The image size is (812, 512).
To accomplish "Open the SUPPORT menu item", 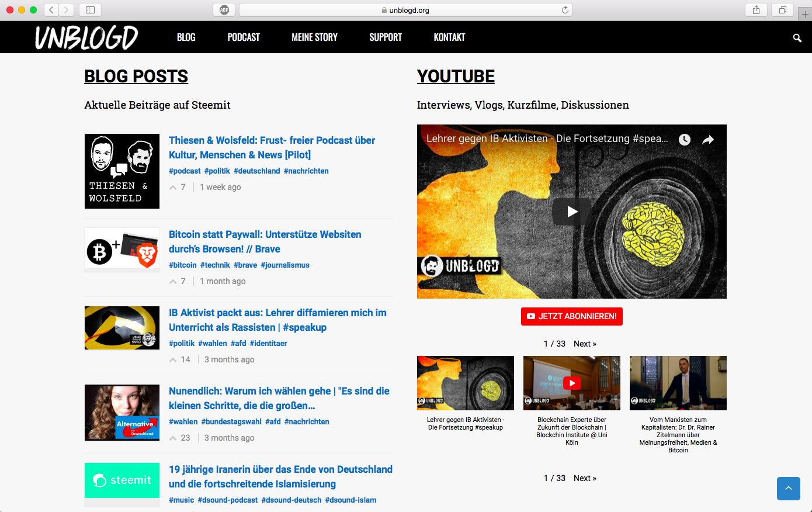I will pos(386,37).
